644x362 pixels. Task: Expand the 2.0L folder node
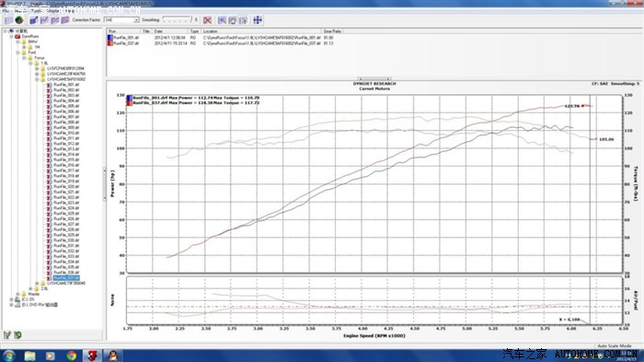[30, 289]
